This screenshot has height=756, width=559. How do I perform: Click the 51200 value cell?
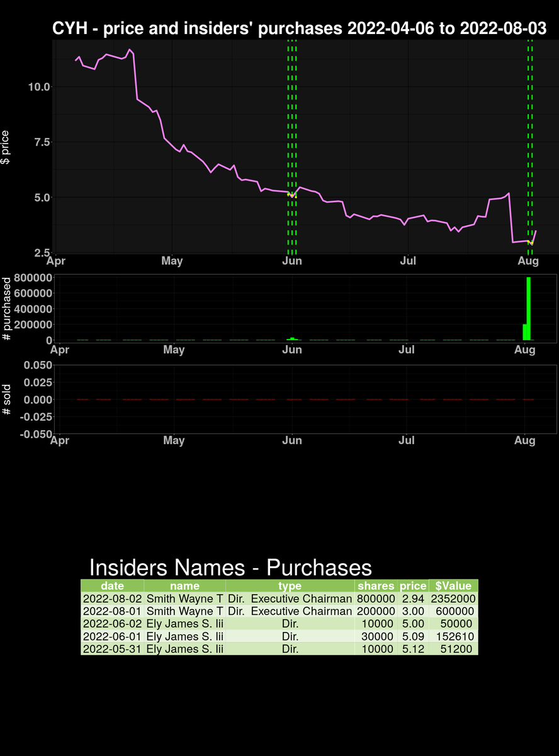coord(453,648)
